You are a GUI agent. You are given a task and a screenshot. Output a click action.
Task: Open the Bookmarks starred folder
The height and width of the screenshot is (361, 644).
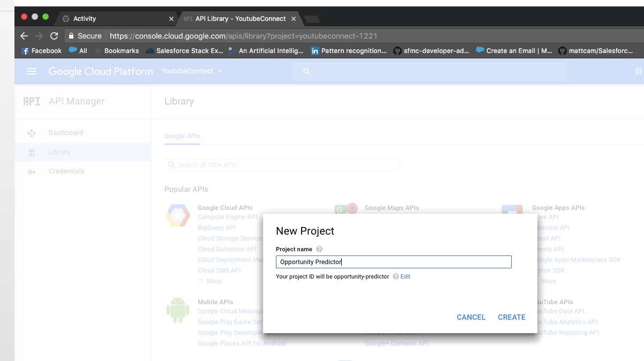117,51
